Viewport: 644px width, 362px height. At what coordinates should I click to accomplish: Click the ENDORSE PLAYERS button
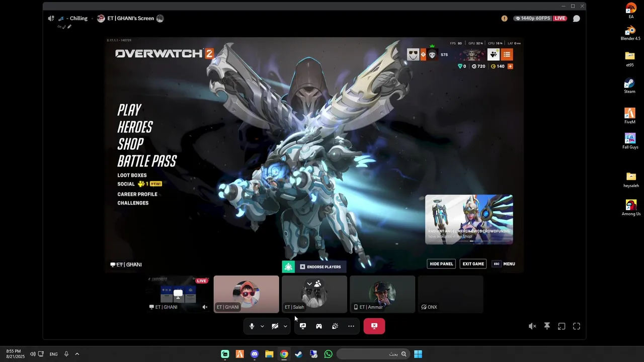click(x=320, y=267)
